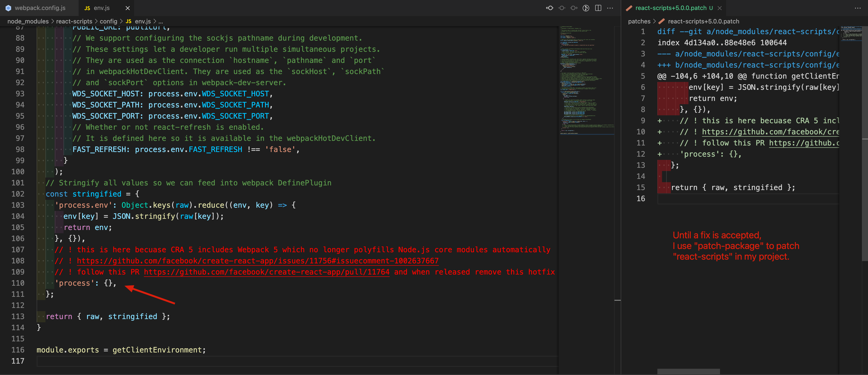Click the config folder breadcrumb
This screenshot has height=375, width=868.
(108, 21)
